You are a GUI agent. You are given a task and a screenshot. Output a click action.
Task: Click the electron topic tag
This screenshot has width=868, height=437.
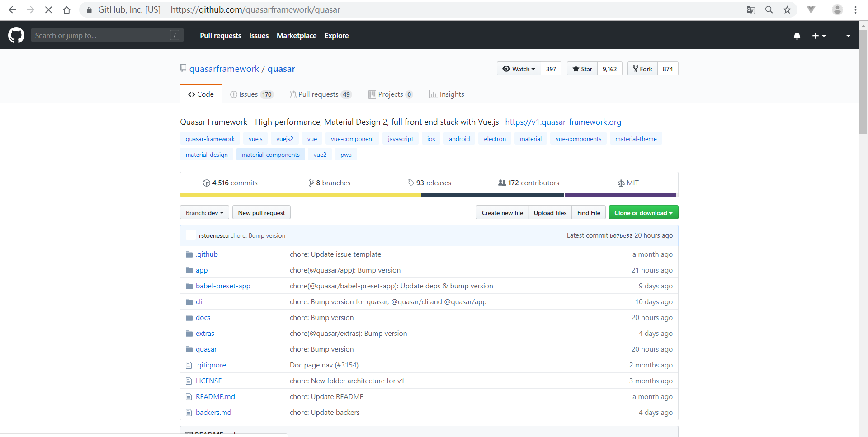tap(495, 139)
